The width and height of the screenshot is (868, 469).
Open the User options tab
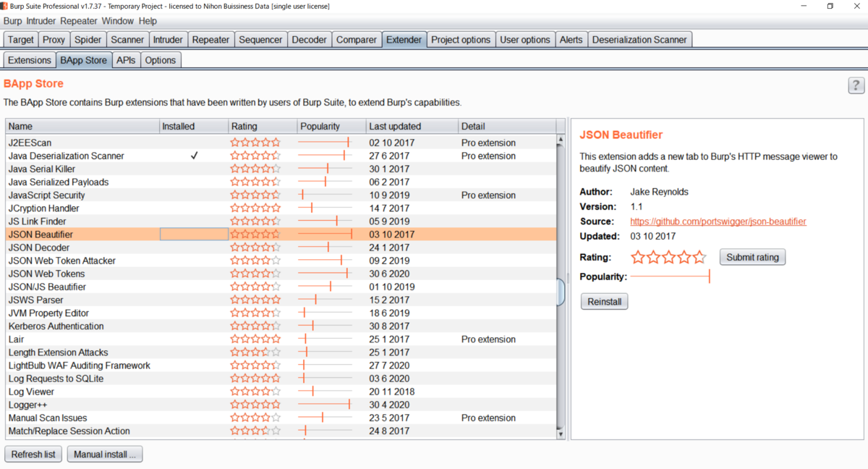click(x=525, y=40)
